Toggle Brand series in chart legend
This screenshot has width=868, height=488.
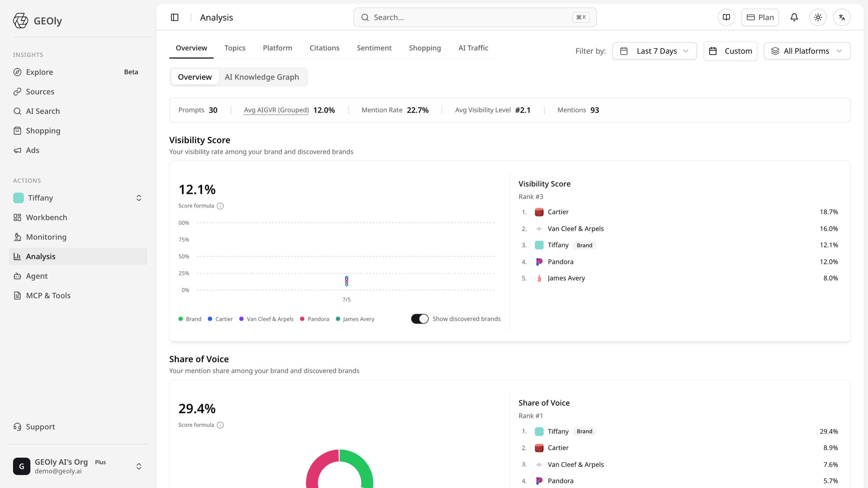[x=190, y=319]
